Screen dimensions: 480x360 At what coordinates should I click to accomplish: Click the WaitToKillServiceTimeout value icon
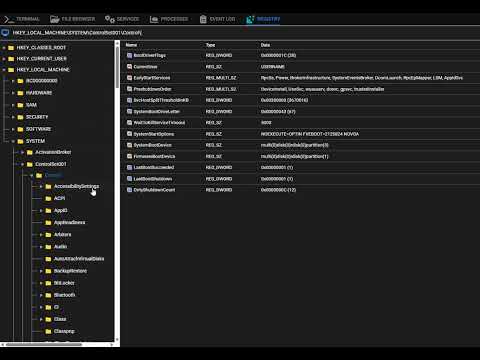129,123
